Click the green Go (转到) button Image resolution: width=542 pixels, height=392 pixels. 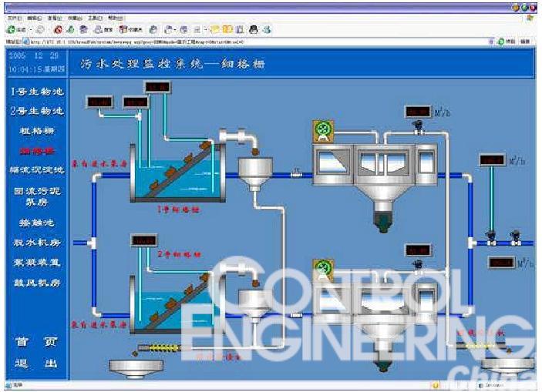point(507,42)
